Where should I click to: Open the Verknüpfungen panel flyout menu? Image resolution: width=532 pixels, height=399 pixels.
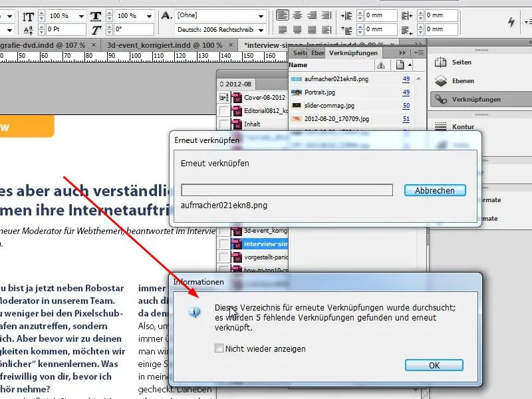(419, 53)
